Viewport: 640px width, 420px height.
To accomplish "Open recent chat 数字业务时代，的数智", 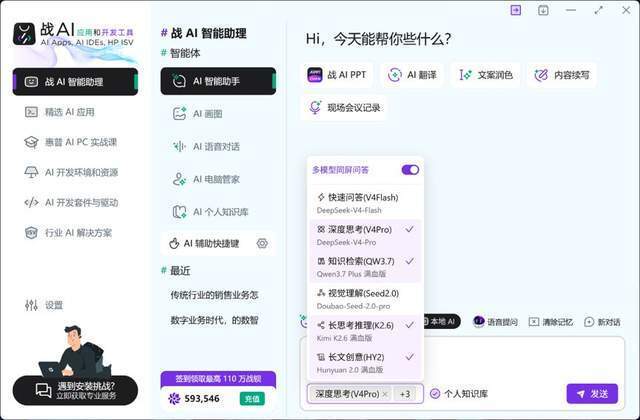I will 214,320.
